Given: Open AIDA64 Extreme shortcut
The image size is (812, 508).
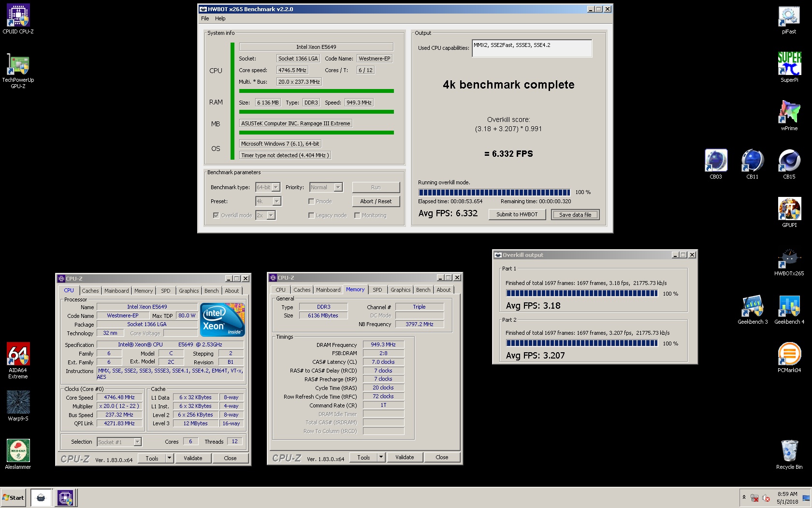Looking at the screenshot, I should (x=18, y=360).
